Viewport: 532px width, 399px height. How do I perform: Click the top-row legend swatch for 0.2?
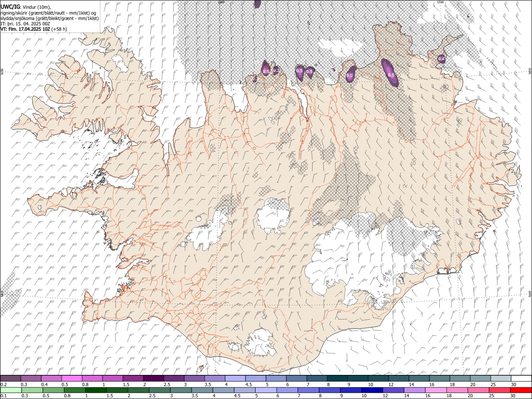click(x=10, y=379)
